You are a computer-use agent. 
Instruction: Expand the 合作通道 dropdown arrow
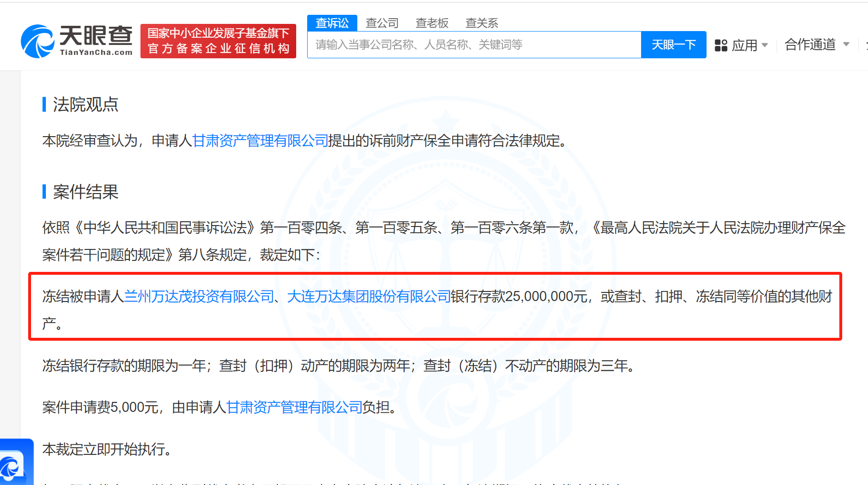(x=846, y=44)
